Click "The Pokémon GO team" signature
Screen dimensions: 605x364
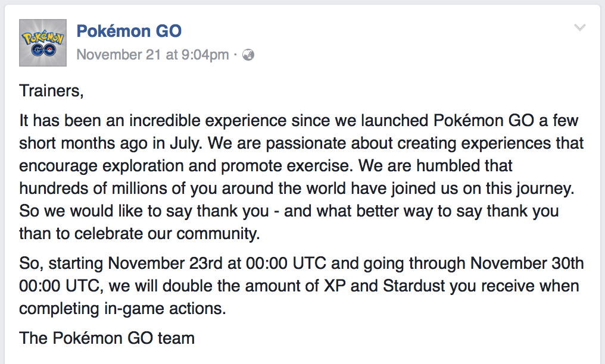pyautogui.click(x=107, y=338)
